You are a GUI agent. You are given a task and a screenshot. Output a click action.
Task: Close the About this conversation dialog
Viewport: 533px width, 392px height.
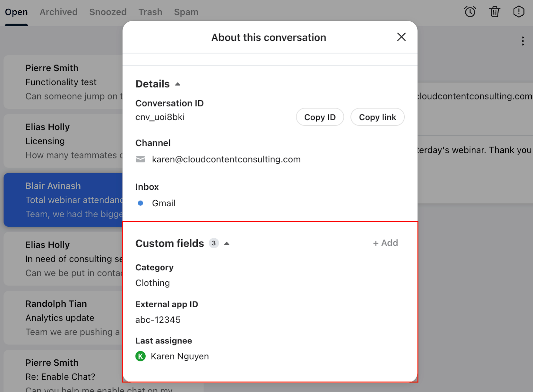401,37
